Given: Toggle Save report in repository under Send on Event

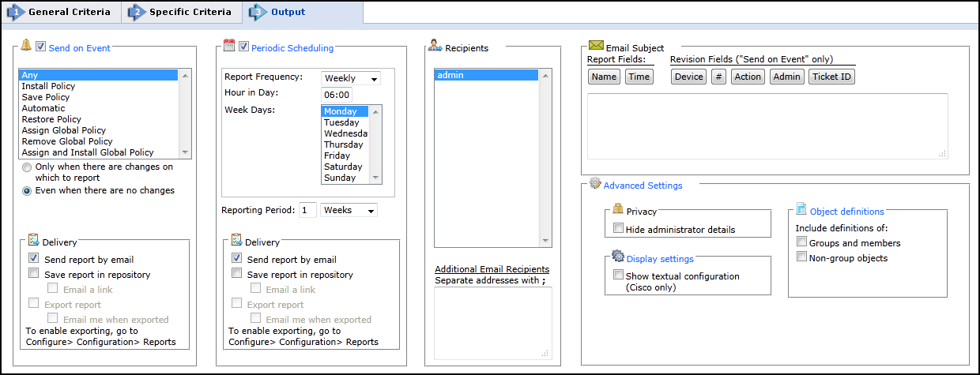Looking at the screenshot, I should pyautogui.click(x=33, y=274).
